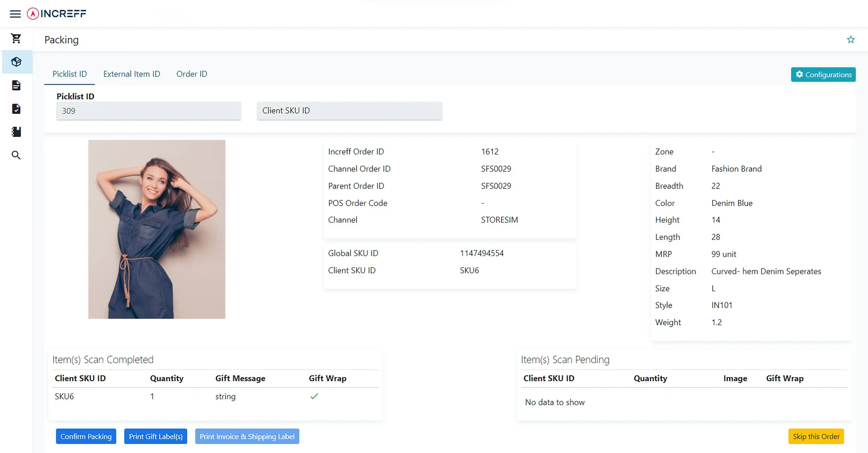This screenshot has height=453, width=868.
Task: Click SKU6 in Scan Completed table
Action: click(64, 396)
